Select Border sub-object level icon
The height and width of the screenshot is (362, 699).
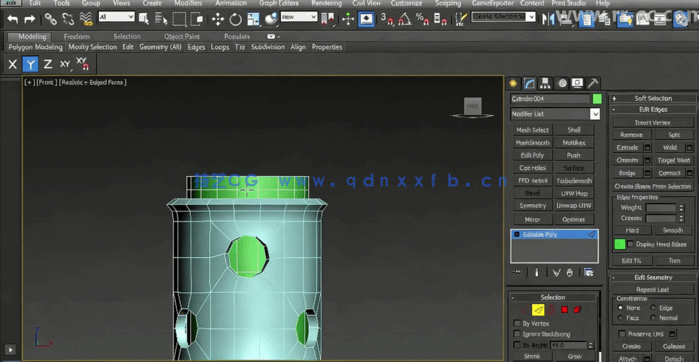tap(551, 309)
